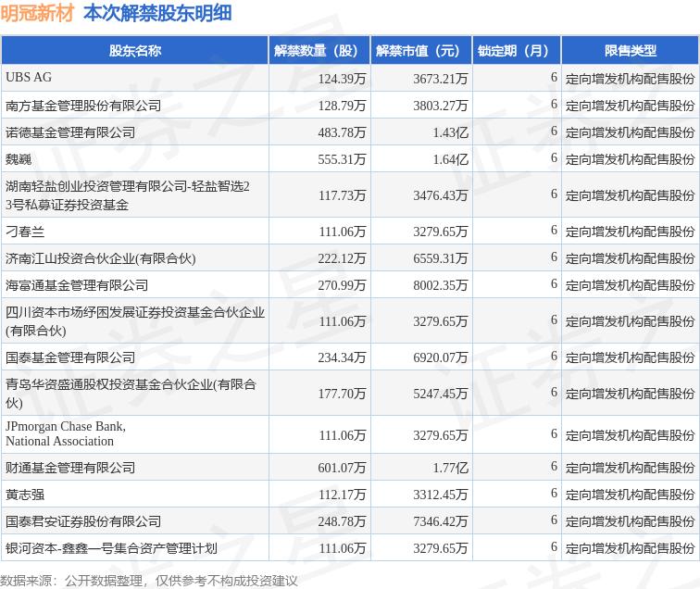Click the 解禁市值（元） column header
The height and width of the screenshot is (589, 700).
421,50
